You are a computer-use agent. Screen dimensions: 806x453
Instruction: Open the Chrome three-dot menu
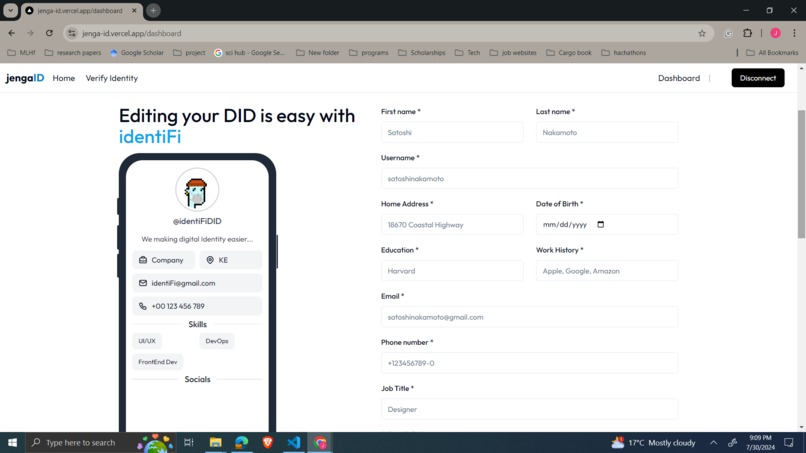794,33
